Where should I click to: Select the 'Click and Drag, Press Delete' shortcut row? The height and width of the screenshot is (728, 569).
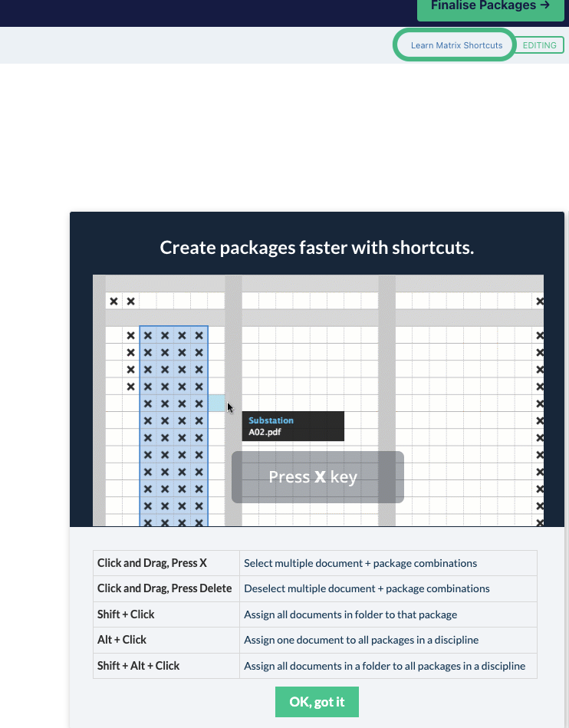click(x=315, y=588)
